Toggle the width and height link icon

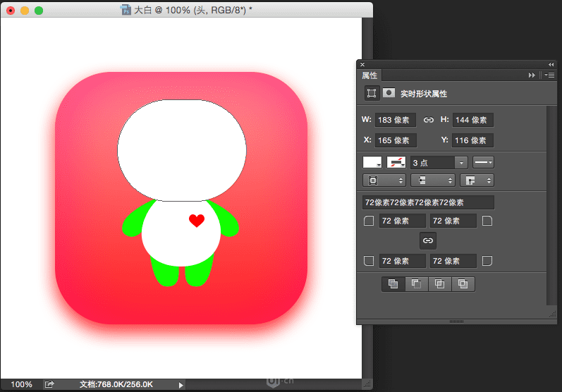point(428,120)
